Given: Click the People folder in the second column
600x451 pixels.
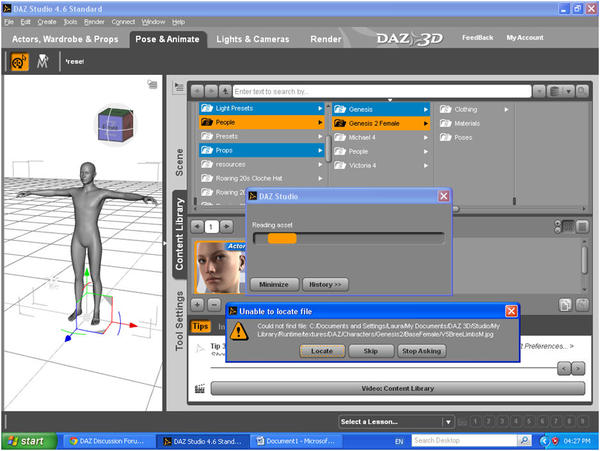Looking at the screenshot, I should tap(381, 151).
